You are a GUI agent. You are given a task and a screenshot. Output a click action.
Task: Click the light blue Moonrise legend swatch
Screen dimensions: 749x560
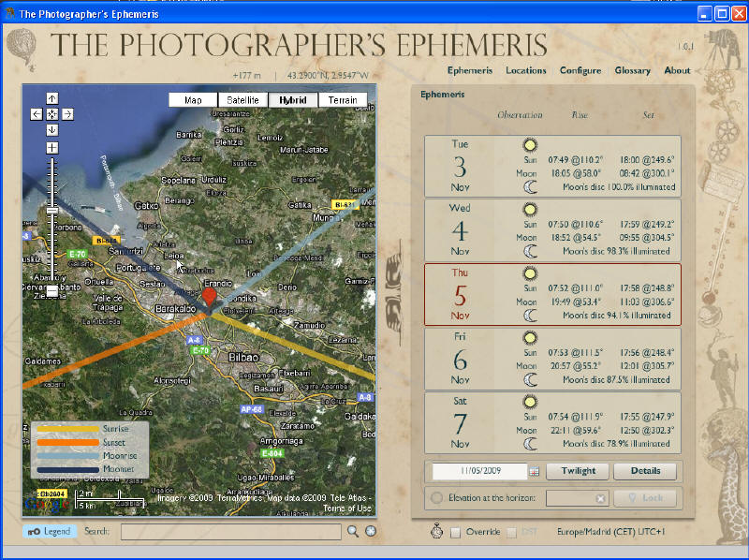[x=67, y=456]
